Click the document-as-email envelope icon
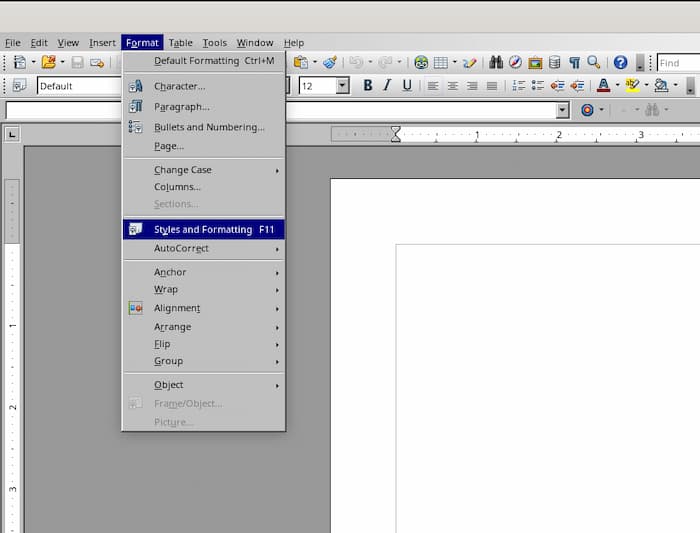This screenshot has width=700, height=533. [x=97, y=62]
